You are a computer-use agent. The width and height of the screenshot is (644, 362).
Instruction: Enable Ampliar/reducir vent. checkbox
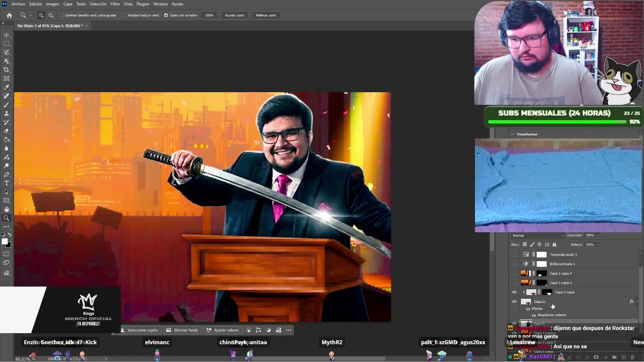[124, 15]
